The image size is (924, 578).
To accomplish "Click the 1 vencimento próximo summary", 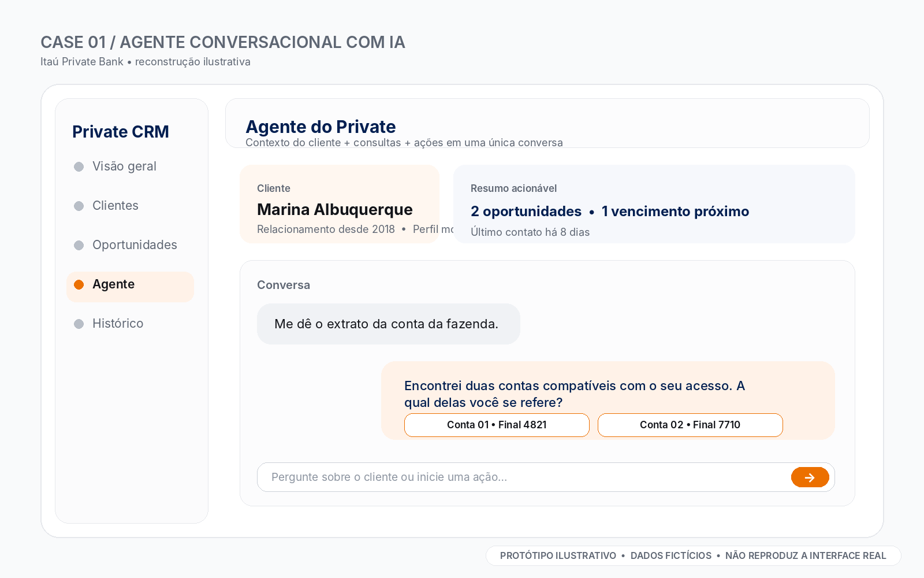I will point(675,212).
